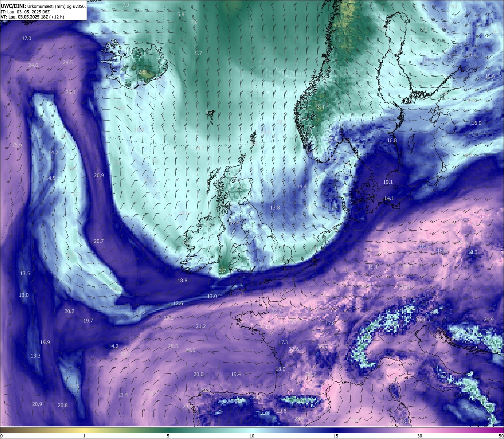Click the 2.8 value over Iceland

coord(142,72)
